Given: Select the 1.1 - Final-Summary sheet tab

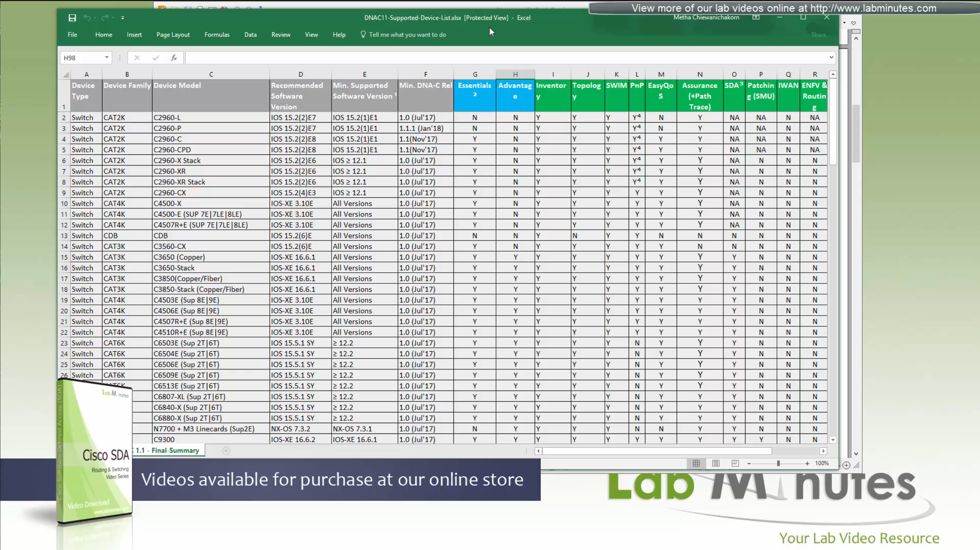Looking at the screenshot, I should click(x=167, y=451).
